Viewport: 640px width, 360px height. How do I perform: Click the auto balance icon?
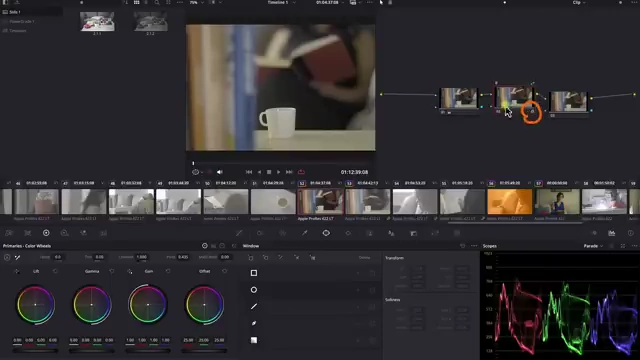[7, 257]
